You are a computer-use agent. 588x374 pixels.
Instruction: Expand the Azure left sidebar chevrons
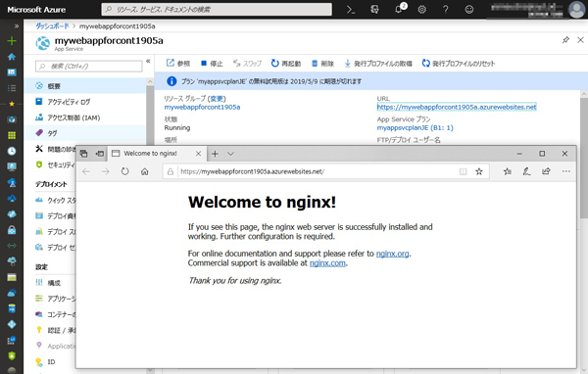tap(16, 25)
